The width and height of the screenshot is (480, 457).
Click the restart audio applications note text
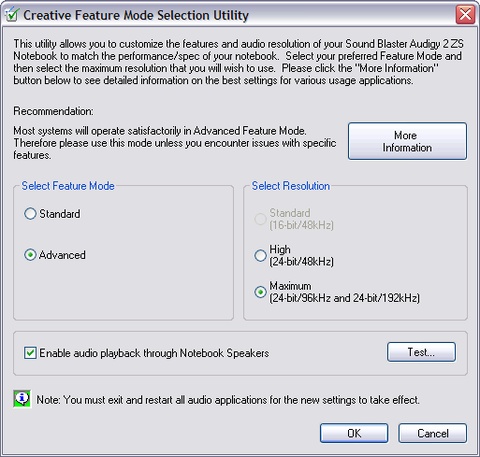click(228, 400)
